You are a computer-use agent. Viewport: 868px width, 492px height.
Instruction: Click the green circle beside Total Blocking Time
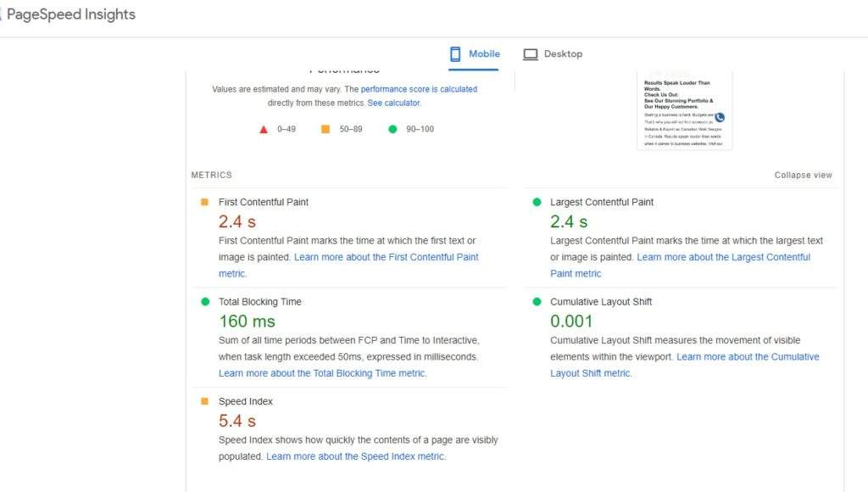203,301
